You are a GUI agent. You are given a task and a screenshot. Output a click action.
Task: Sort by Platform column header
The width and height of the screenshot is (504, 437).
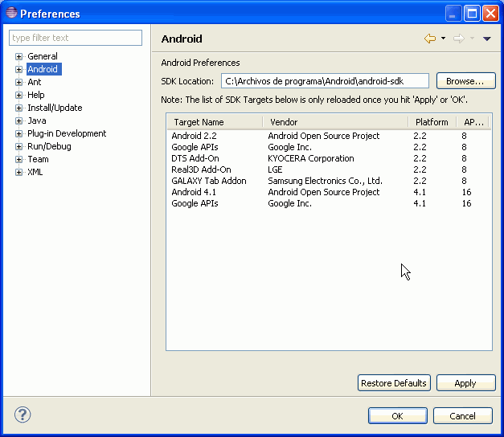(x=432, y=122)
